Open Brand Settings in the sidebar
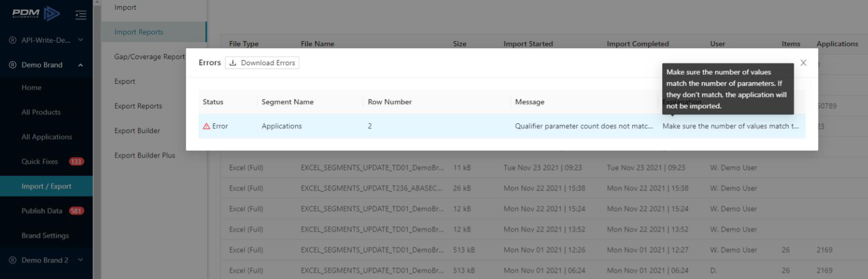The image size is (868, 279). [45, 235]
